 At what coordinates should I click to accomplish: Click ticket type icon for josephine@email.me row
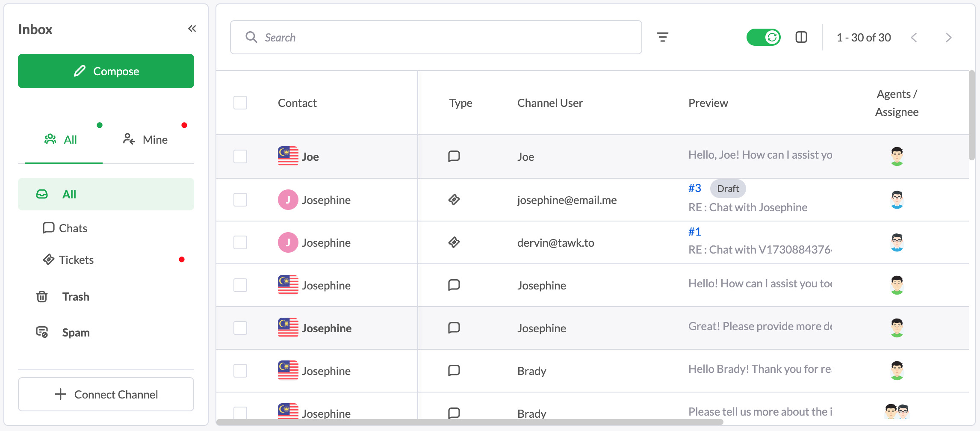454,200
